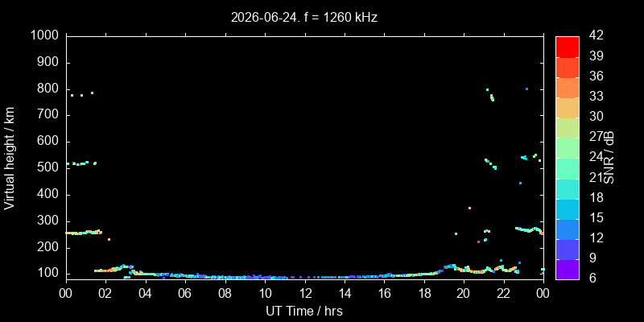Click the 250 km echo trace near 00 hrs
The image size is (644, 322).
(85, 233)
